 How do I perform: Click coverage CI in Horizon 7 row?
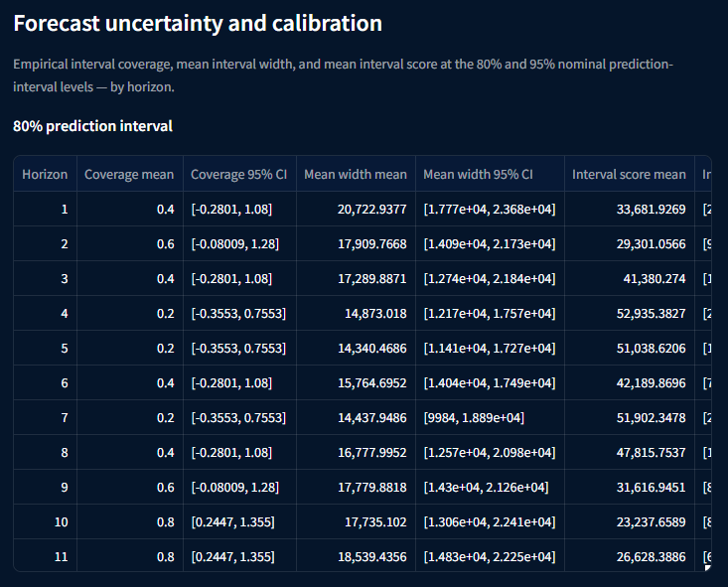pyautogui.click(x=239, y=418)
